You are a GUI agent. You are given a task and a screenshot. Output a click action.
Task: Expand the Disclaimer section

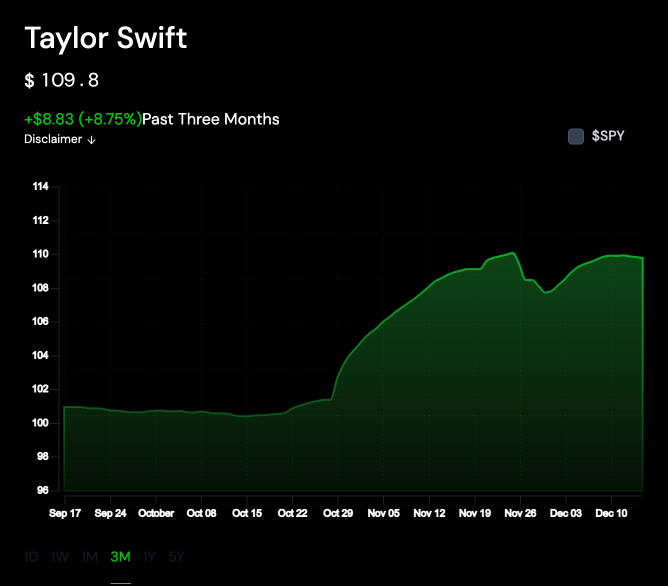(x=60, y=139)
